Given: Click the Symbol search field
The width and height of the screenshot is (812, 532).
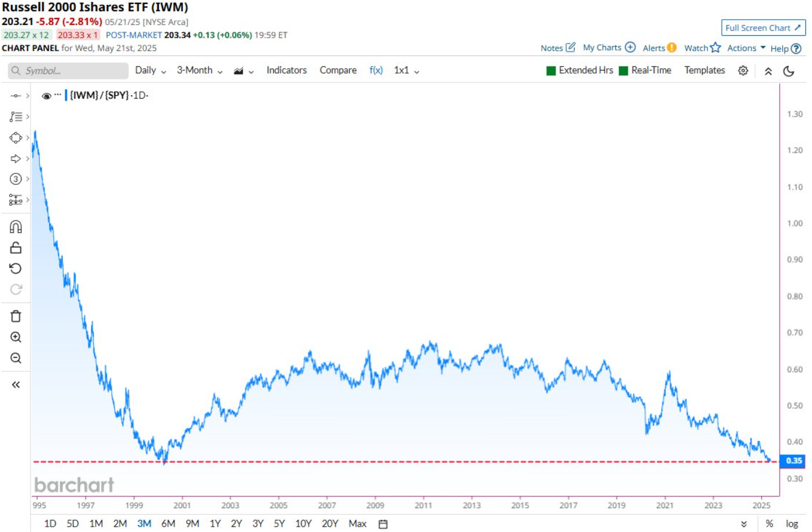Looking at the screenshot, I should 68,71.
